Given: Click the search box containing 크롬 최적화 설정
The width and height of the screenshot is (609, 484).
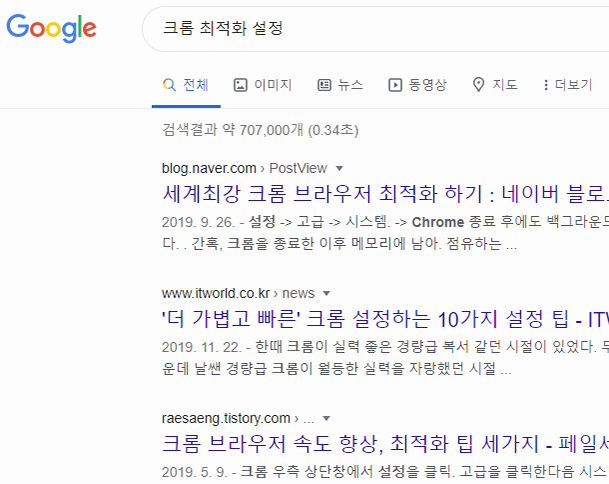Looking at the screenshot, I should [x=375, y=29].
